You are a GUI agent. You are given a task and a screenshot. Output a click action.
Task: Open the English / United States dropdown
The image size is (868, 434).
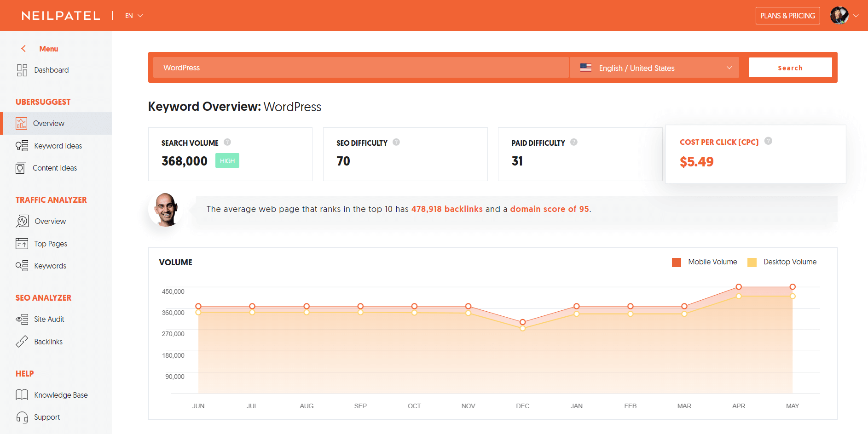click(x=654, y=68)
